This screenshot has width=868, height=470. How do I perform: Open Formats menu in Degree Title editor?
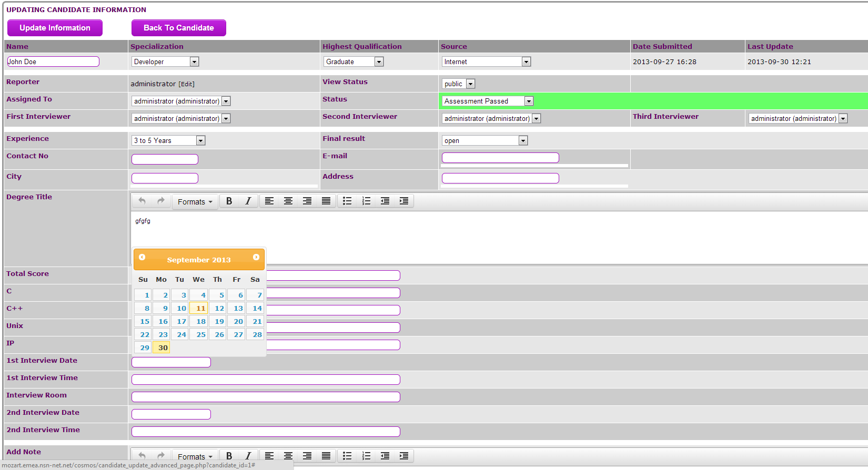195,201
